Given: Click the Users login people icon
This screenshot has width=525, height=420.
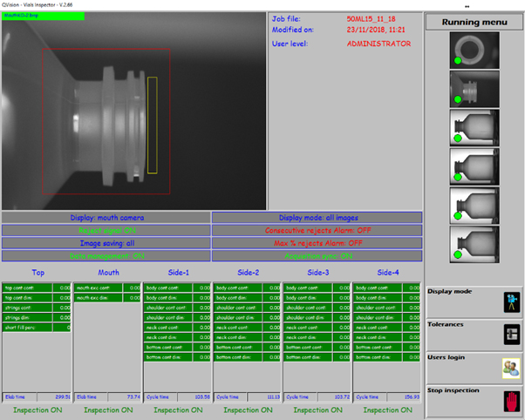Looking at the screenshot, I should point(510,367).
